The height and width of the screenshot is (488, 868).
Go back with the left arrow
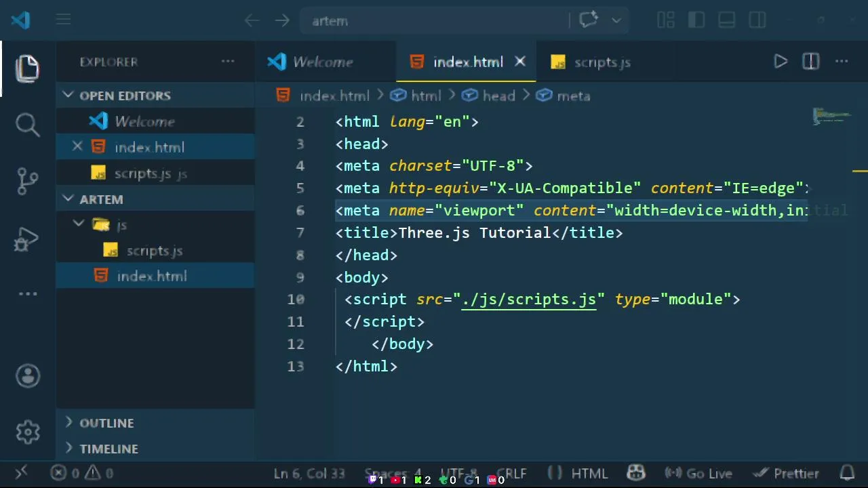[x=252, y=21]
